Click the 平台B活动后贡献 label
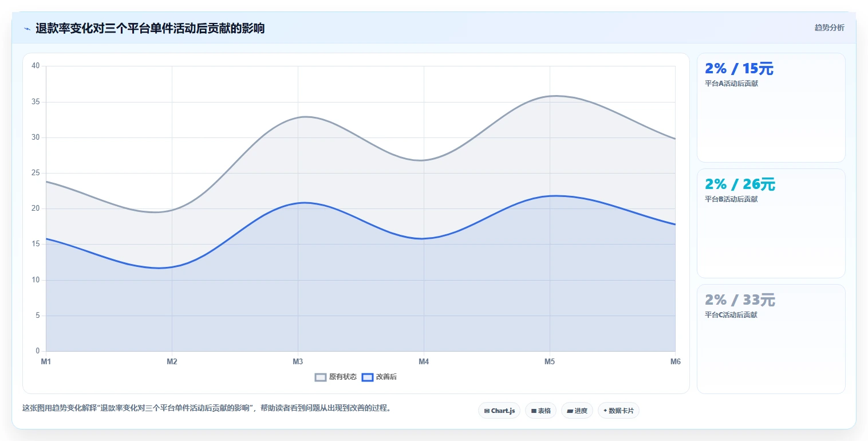The image size is (868, 441). [x=731, y=199]
